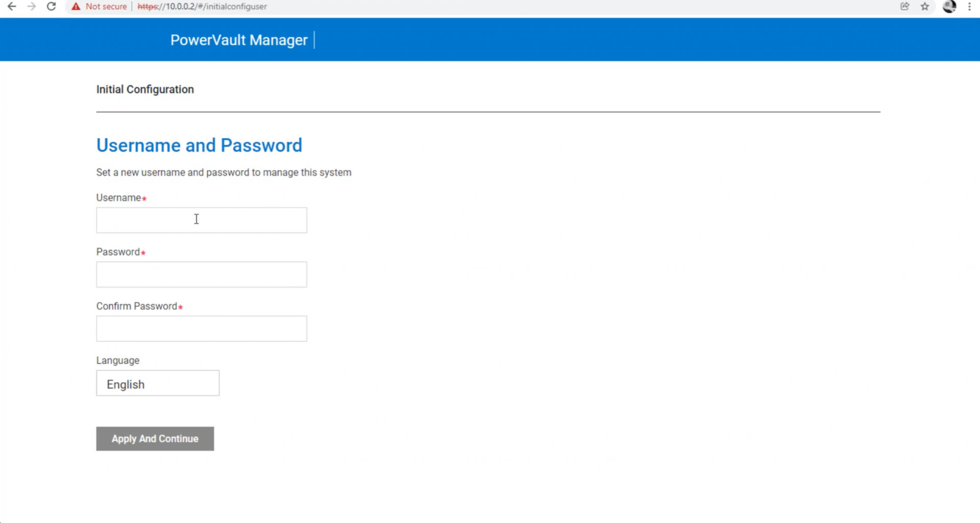Select the Initial Configuration heading
This screenshot has width=980, height=523.
(x=145, y=89)
